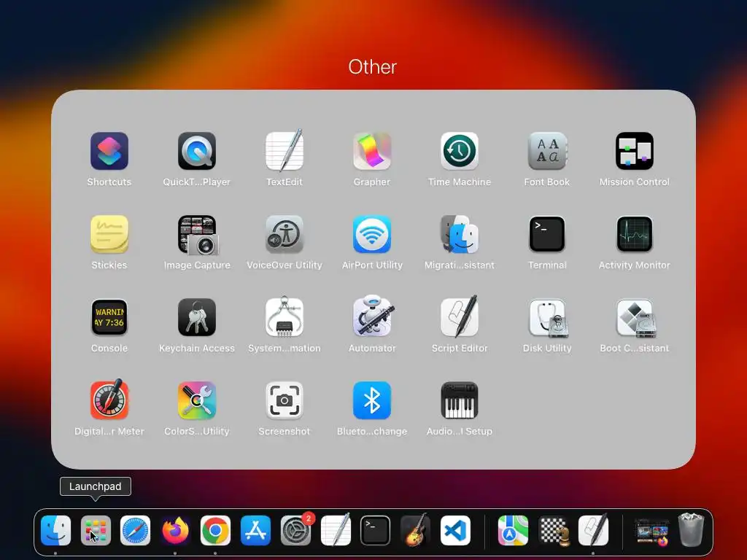This screenshot has width=747, height=560.
Task: Launch Time Machine
Action: [x=460, y=151]
